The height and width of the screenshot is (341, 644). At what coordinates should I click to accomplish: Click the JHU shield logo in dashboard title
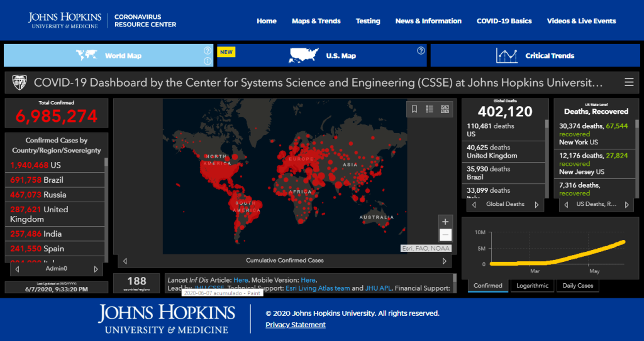[x=19, y=82]
